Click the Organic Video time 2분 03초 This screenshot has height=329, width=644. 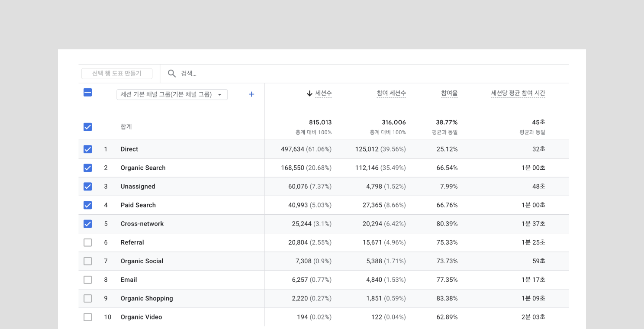tap(533, 317)
